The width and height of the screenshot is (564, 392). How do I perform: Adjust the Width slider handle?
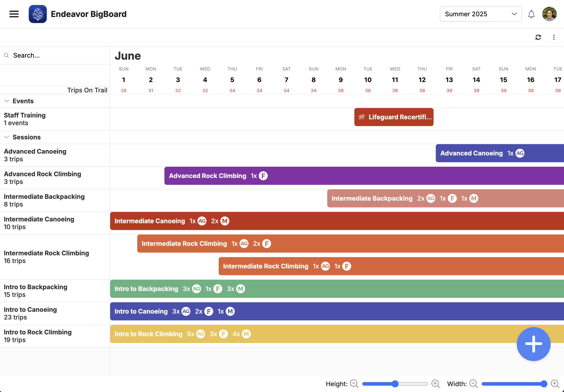pyautogui.click(x=544, y=384)
